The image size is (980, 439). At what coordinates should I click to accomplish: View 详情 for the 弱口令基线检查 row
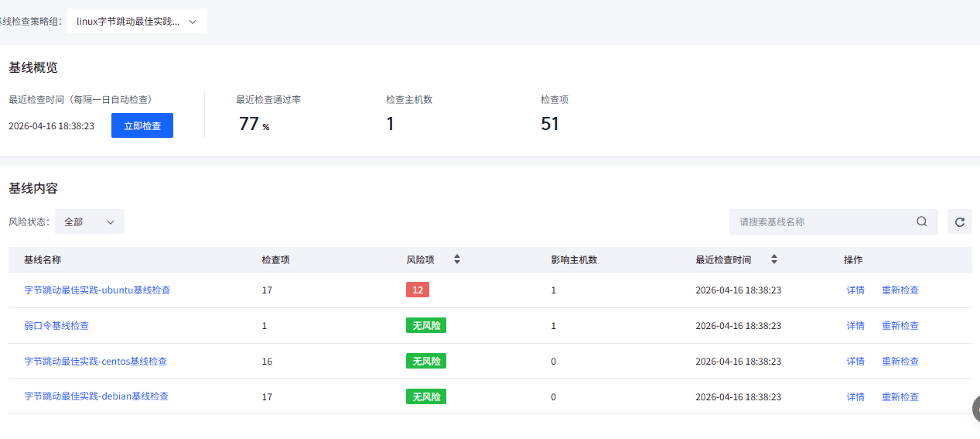click(x=855, y=326)
